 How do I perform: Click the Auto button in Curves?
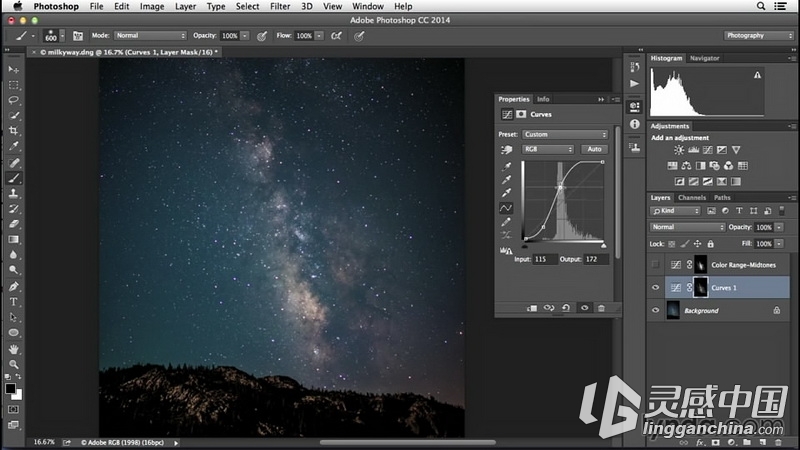594,149
